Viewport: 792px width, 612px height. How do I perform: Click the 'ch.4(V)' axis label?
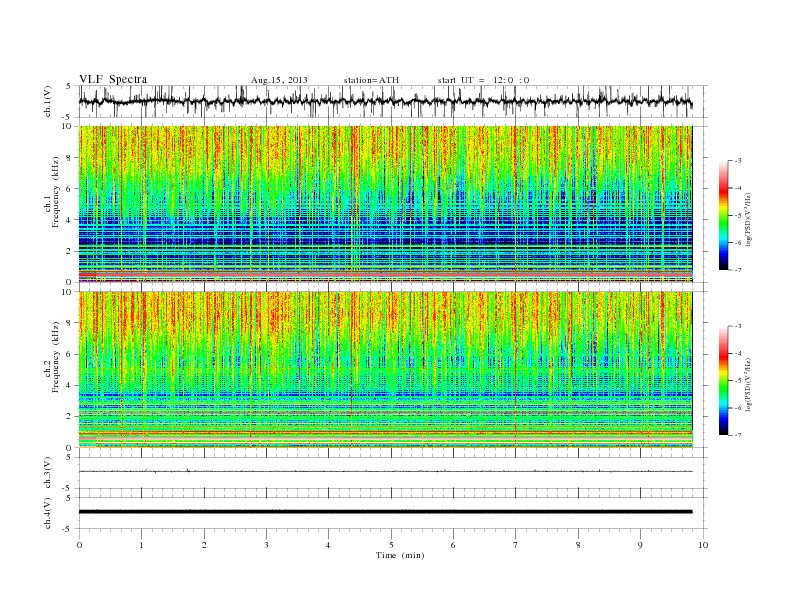coord(47,513)
